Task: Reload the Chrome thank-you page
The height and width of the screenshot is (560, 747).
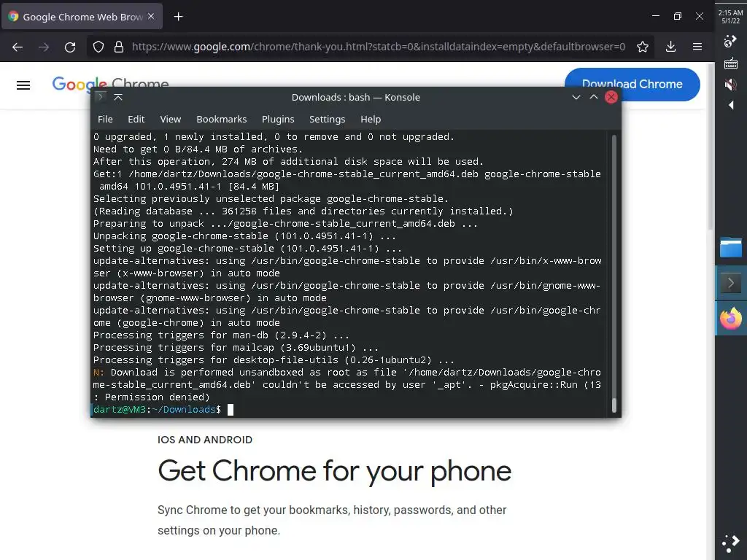Action: point(70,47)
